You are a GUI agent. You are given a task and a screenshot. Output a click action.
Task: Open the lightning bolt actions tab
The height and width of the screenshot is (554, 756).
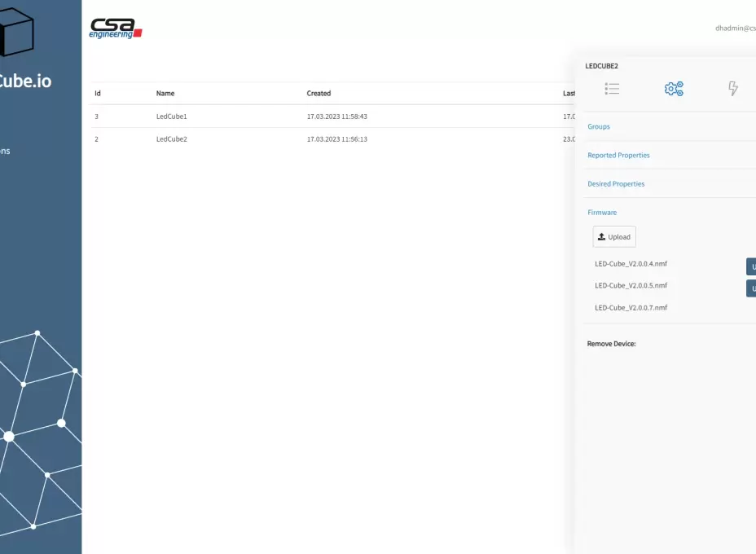[733, 89]
